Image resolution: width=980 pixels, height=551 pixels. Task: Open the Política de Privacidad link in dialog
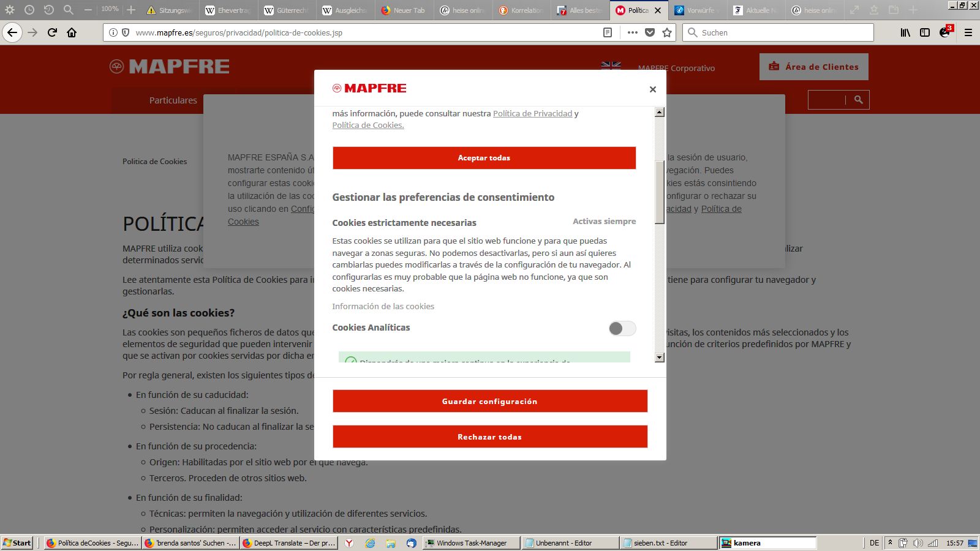532,113
